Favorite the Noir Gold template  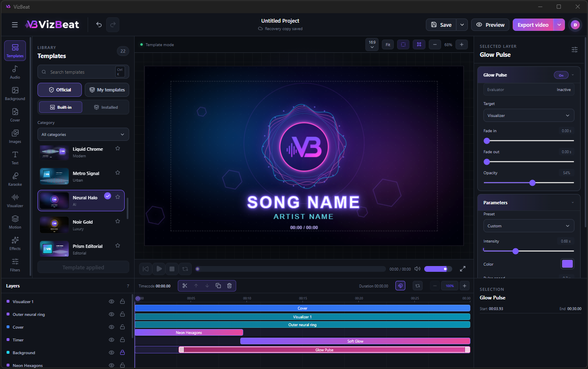pos(118,221)
